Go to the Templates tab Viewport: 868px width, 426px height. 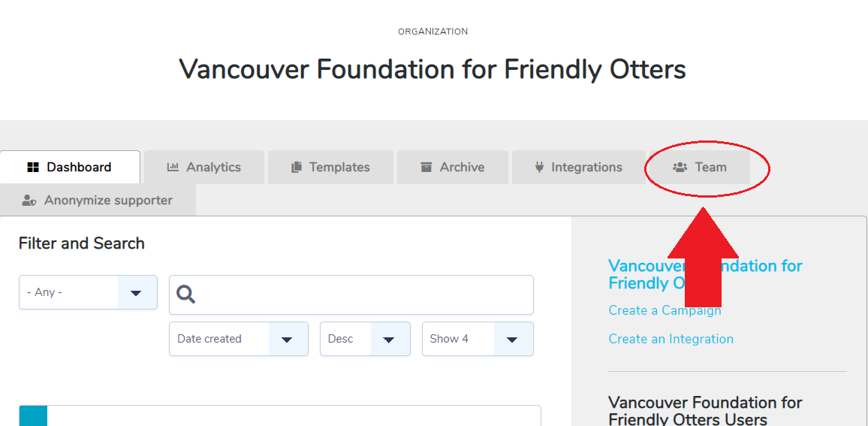(330, 168)
